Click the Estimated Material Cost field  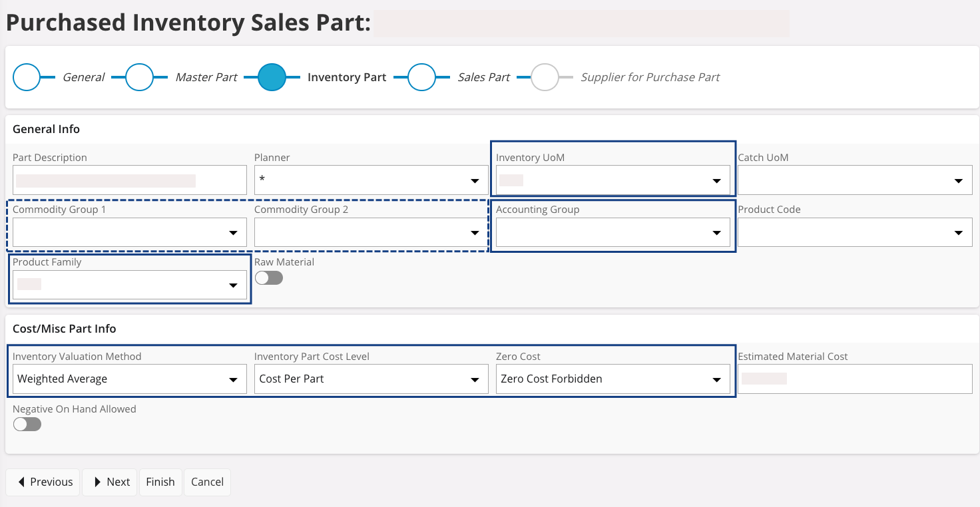click(x=855, y=379)
